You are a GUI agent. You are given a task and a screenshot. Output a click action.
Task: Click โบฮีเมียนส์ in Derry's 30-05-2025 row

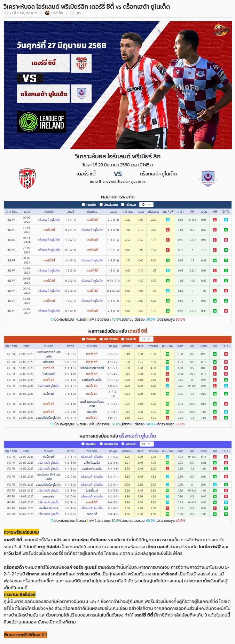tap(48, 374)
